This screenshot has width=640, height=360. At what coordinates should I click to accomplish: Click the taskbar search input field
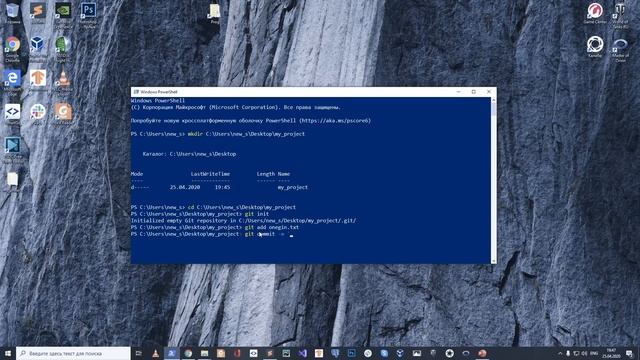[73, 353]
